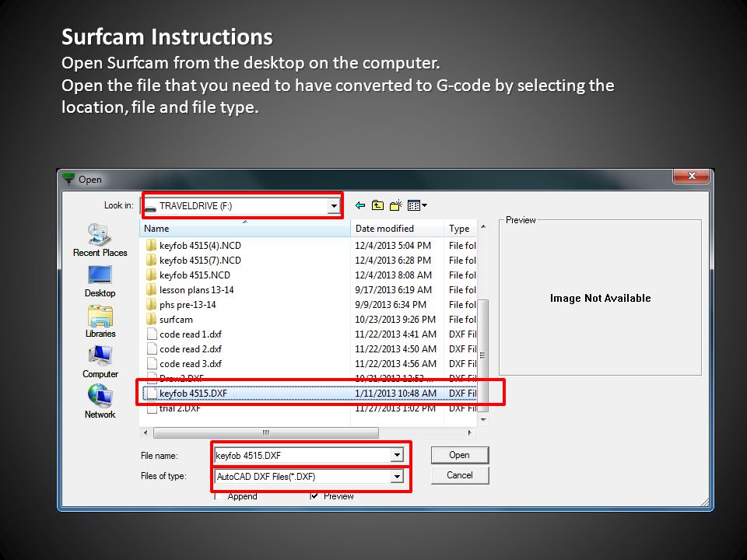Go back to last folder visited
This screenshot has height=560, width=747.
pos(360,205)
